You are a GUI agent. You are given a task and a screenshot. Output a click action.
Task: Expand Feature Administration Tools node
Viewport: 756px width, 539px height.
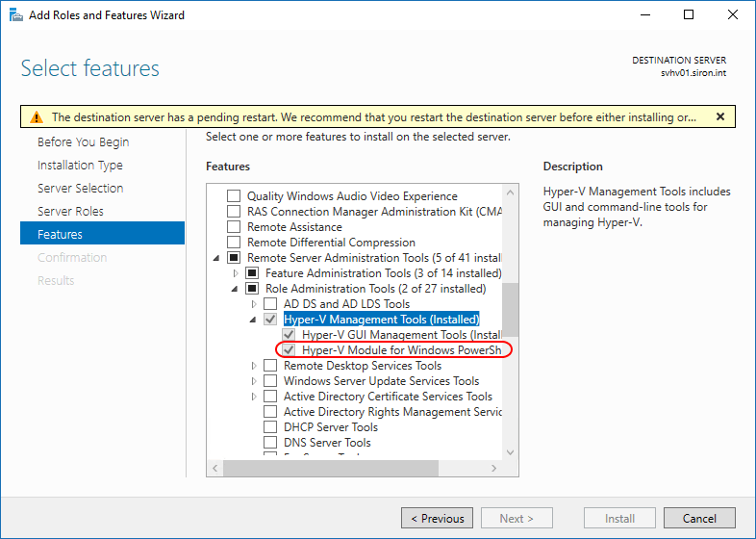tap(236, 273)
